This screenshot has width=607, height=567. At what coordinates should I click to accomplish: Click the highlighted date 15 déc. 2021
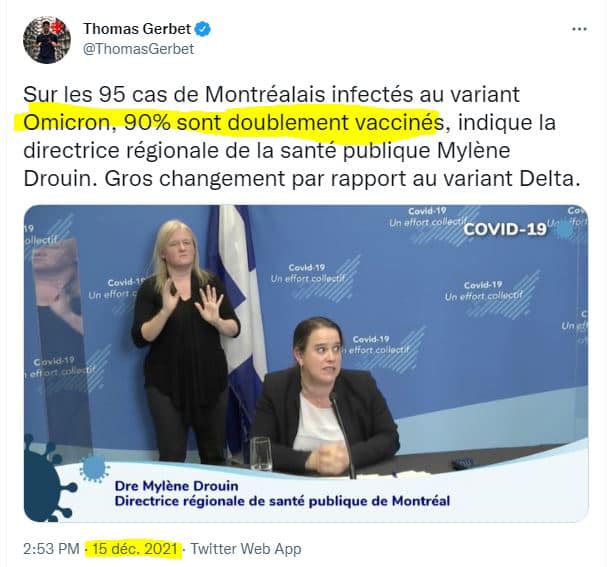pos(135,549)
